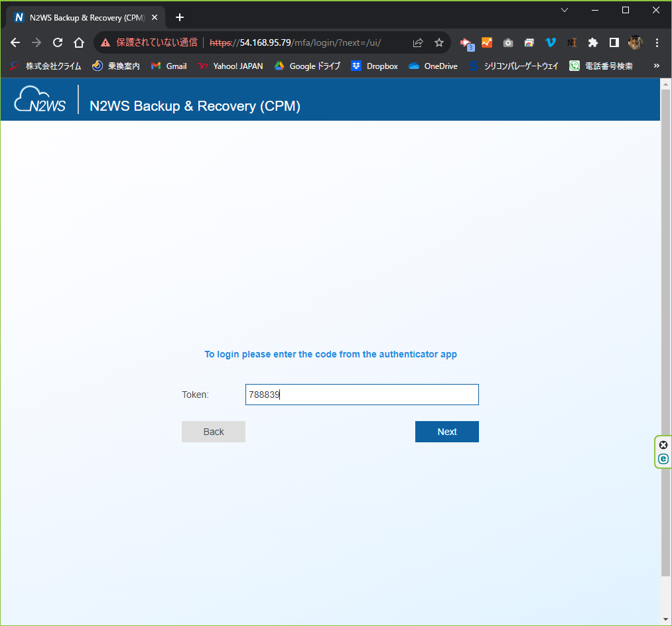Open the Vimeo extension

(x=551, y=42)
